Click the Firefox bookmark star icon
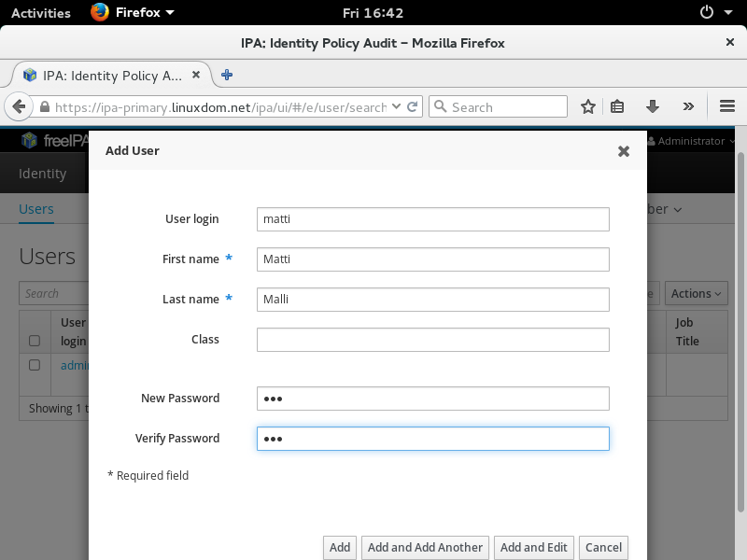The width and height of the screenshot is (747, 560). point(588,106)
